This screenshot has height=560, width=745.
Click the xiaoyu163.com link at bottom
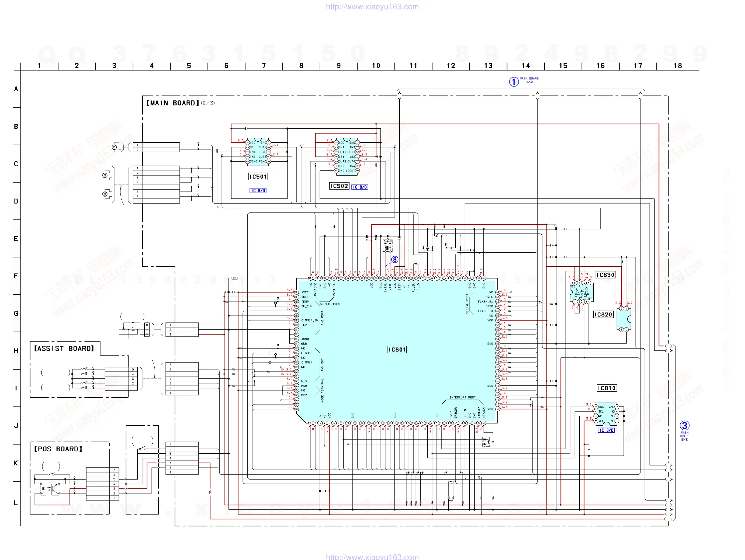[x=372, y=557]
